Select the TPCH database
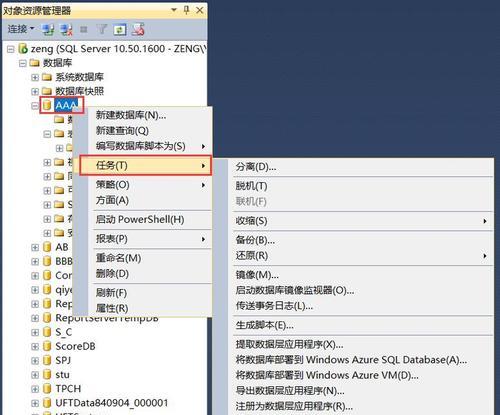This screenshot has height=415, width=500. [68, 389]
